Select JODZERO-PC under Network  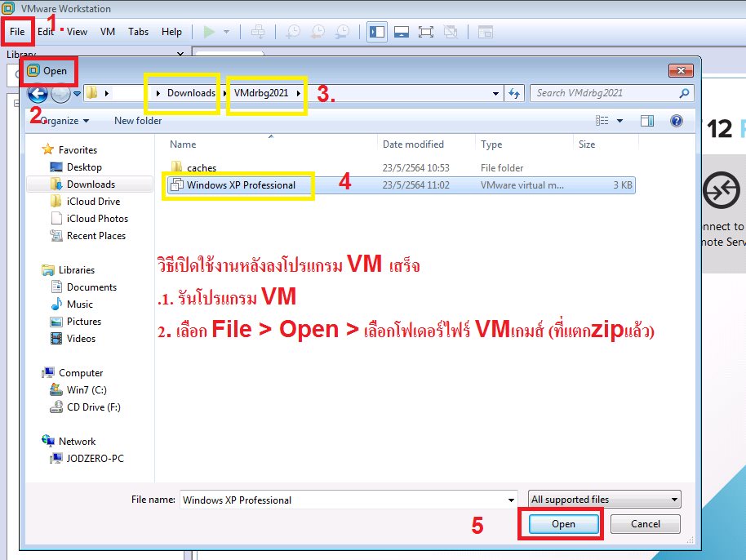(95, 458)
